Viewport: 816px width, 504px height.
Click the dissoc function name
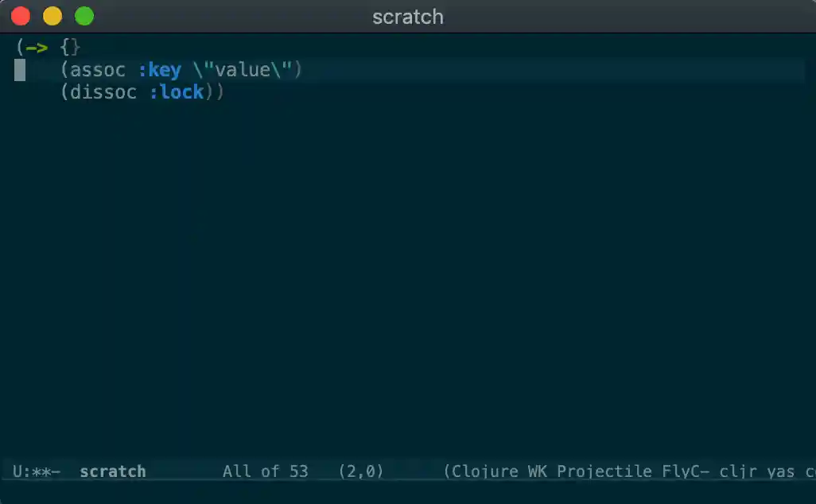coord(103,92)
